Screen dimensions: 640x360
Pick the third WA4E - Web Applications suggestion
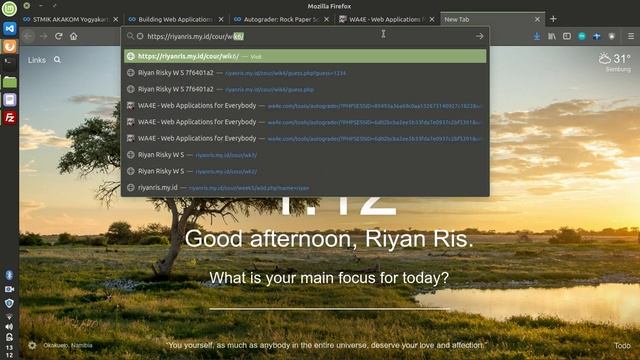[305, 138]
